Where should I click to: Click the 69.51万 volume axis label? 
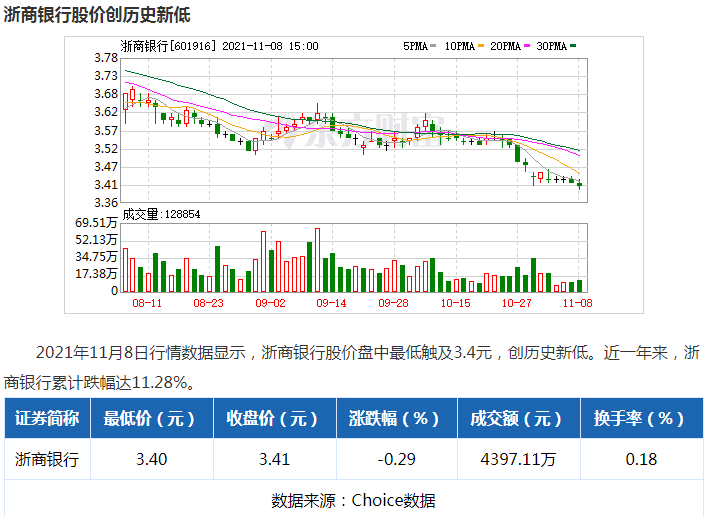tap(96, 222)
